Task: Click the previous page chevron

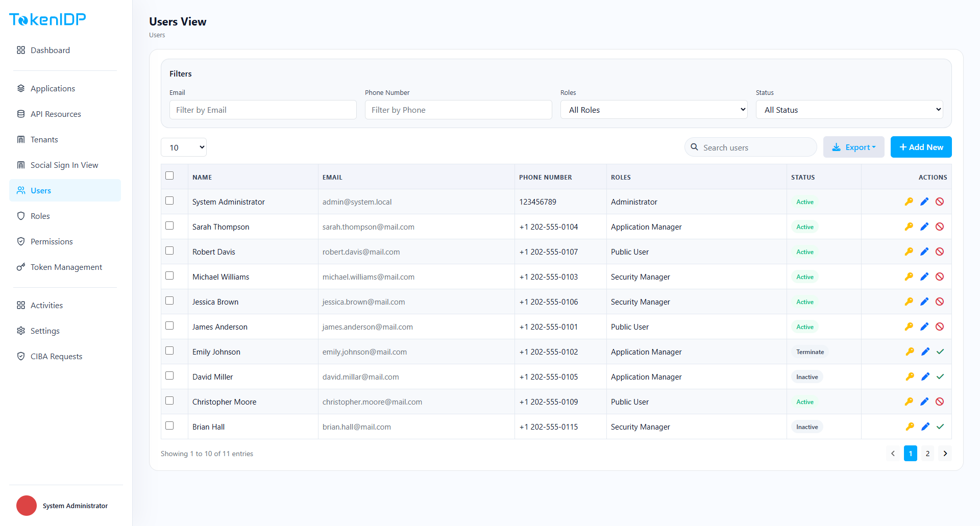Action: pos(893,453)
